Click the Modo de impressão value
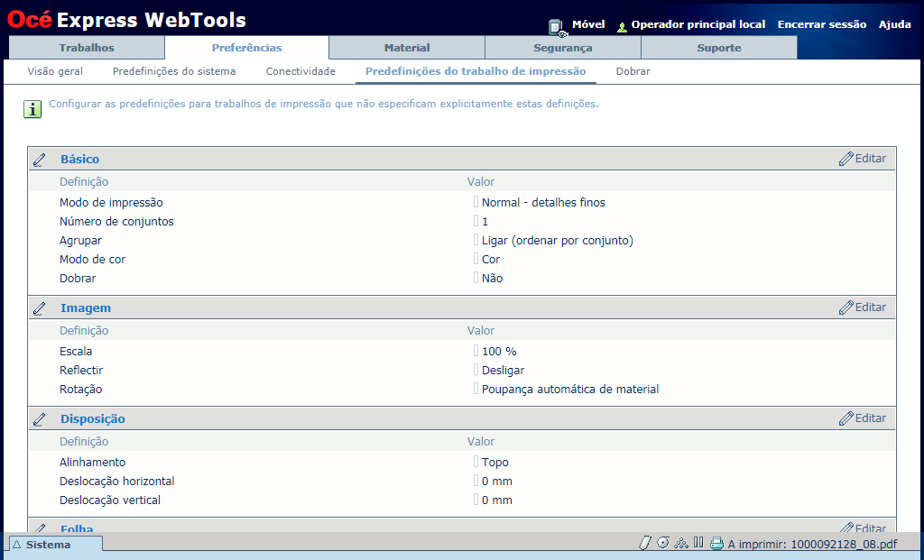The height and width of the screenshot is (560, 924). (543, 203)
